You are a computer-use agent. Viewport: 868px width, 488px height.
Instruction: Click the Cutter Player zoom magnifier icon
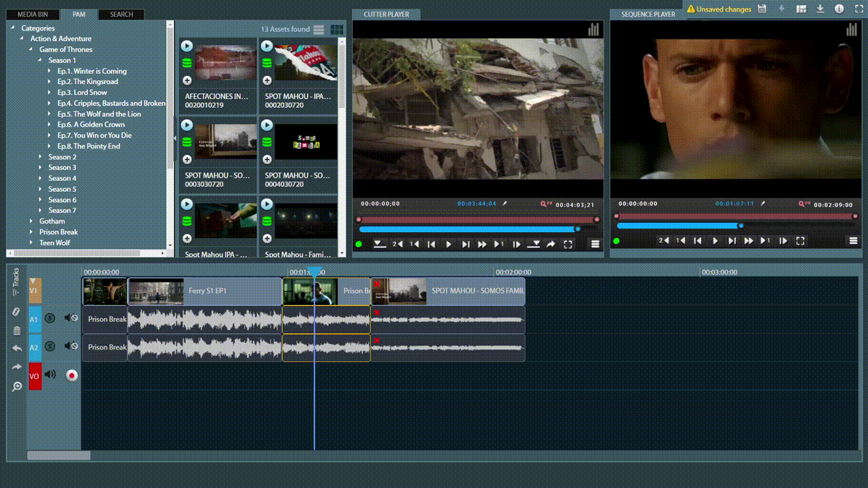[545, 203]
